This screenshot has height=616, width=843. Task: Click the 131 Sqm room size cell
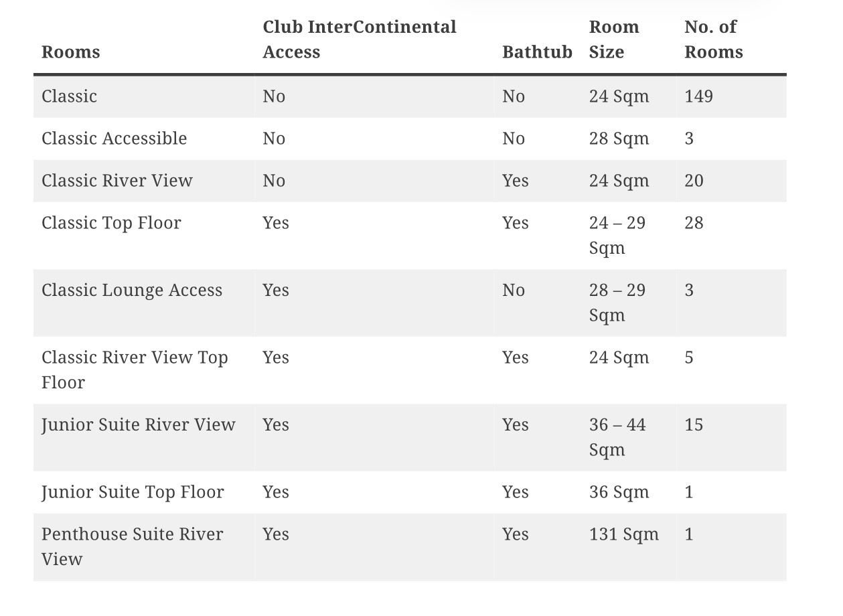pos(623,534)
